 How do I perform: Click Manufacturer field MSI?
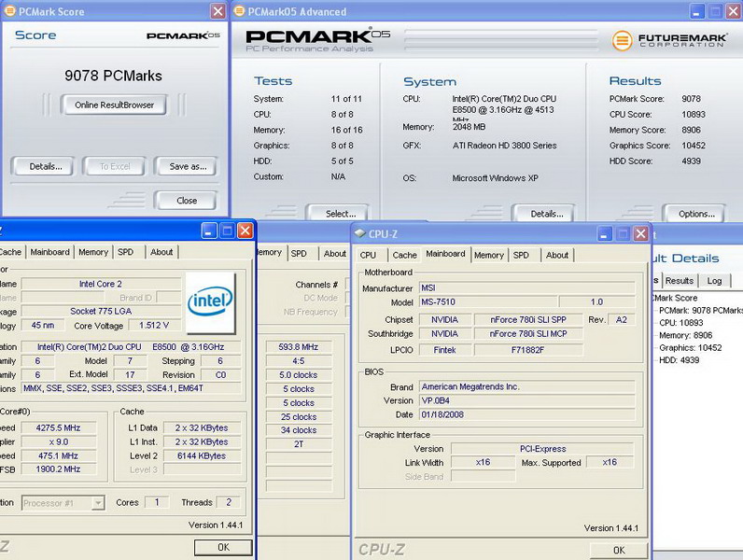(x=527, y=288)
